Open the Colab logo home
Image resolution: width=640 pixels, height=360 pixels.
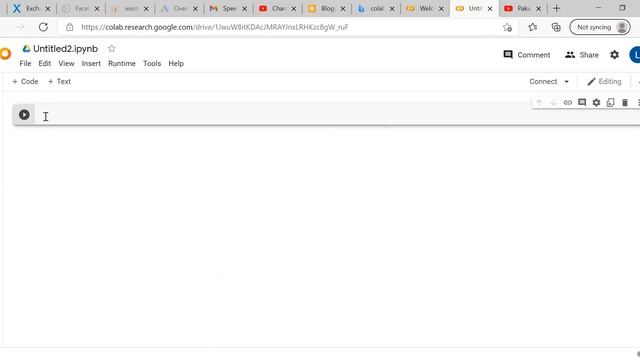point(5,54)
